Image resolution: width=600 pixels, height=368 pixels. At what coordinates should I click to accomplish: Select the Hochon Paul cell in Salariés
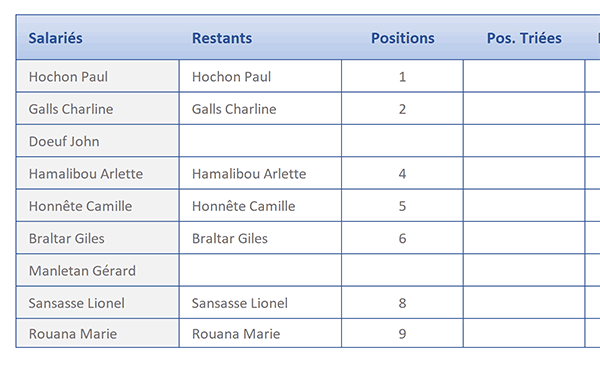[97, 76]
